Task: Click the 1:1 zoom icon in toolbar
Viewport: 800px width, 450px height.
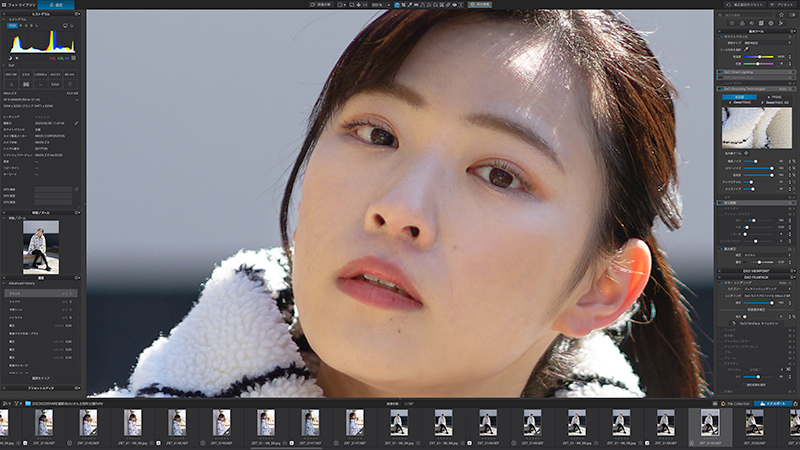Action: [x=365, y=5]
